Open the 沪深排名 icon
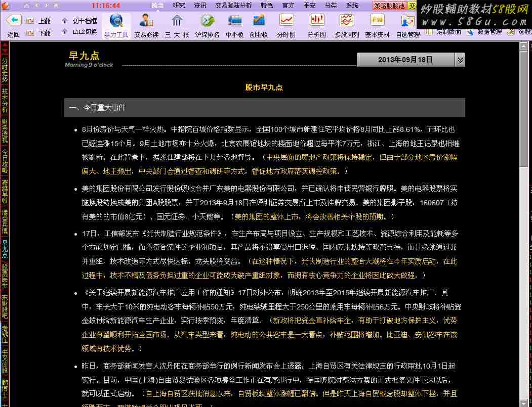532x407 pixels. coord(208,21)
